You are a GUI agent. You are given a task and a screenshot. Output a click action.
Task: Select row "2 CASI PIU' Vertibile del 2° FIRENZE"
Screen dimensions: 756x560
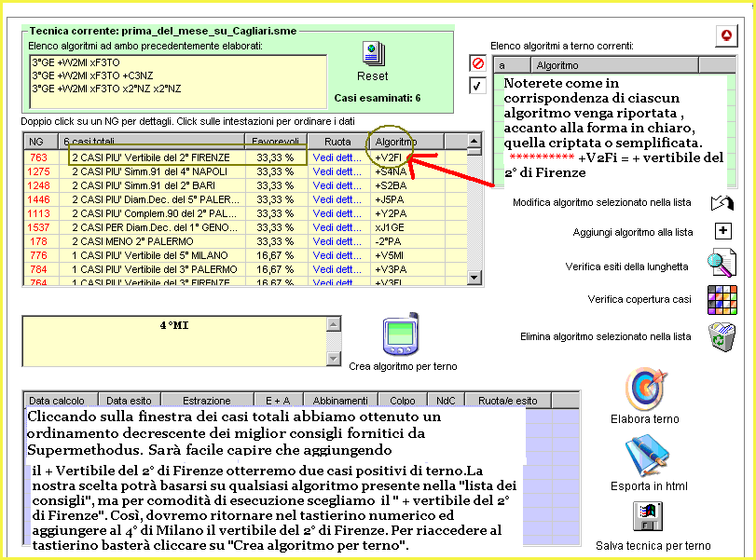click(x=151, y=157)
